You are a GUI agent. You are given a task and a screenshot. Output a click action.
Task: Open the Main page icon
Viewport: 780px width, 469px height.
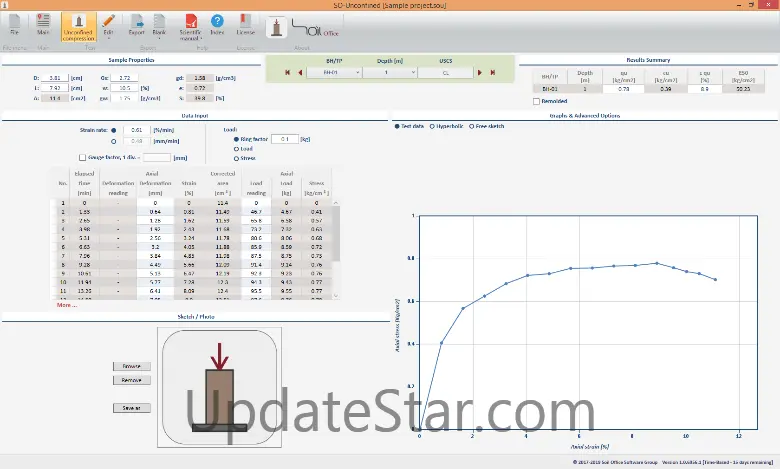(43, 25)
